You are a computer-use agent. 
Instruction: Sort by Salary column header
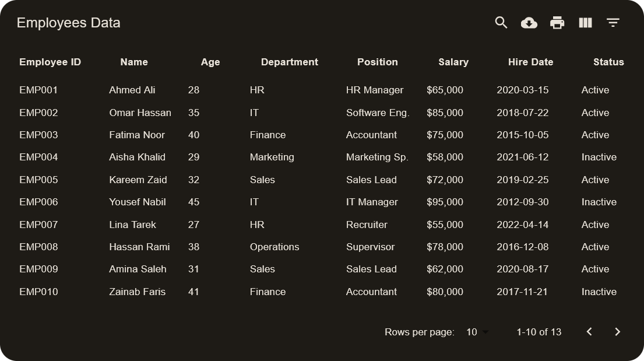coord(453,62)
